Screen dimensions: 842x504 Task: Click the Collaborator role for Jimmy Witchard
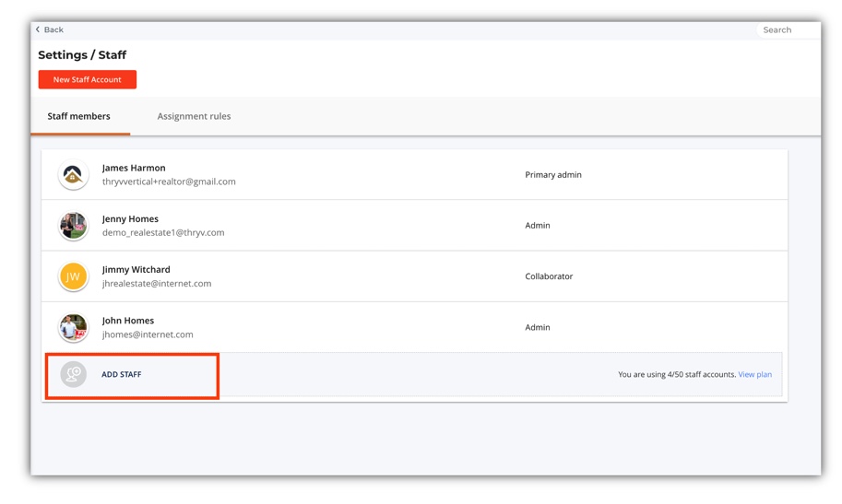pyautogui.click(x=549, y=276)
